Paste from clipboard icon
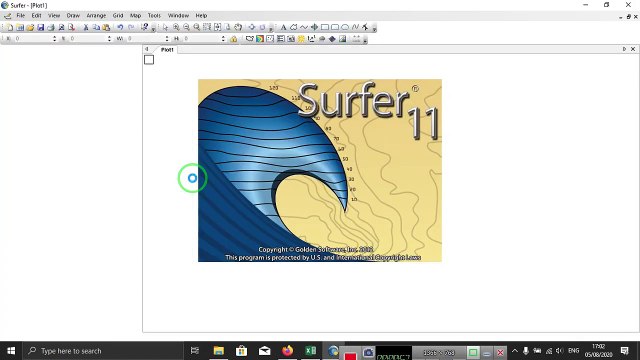 [x=106, y=27]
